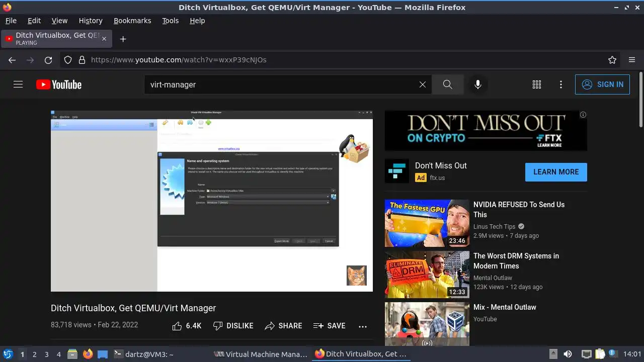
Task: Click the show desktop taskbar icon
Action: pyautogui.click(x=103, y=354)
